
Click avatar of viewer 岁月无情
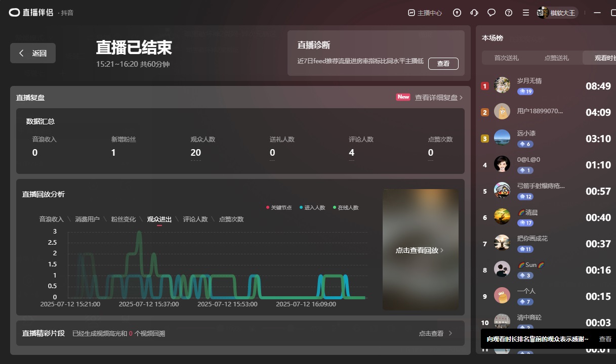coord(502,85)
